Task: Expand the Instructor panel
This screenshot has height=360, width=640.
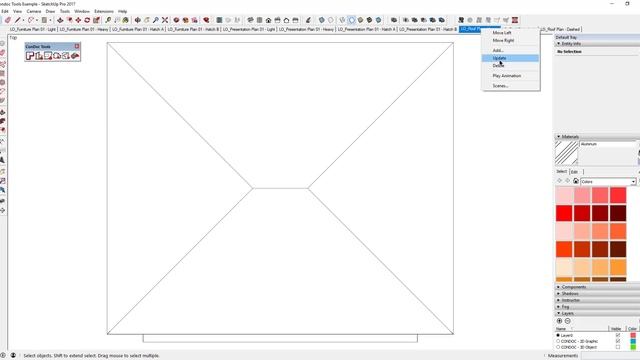Action: click(x=558, y=300)
